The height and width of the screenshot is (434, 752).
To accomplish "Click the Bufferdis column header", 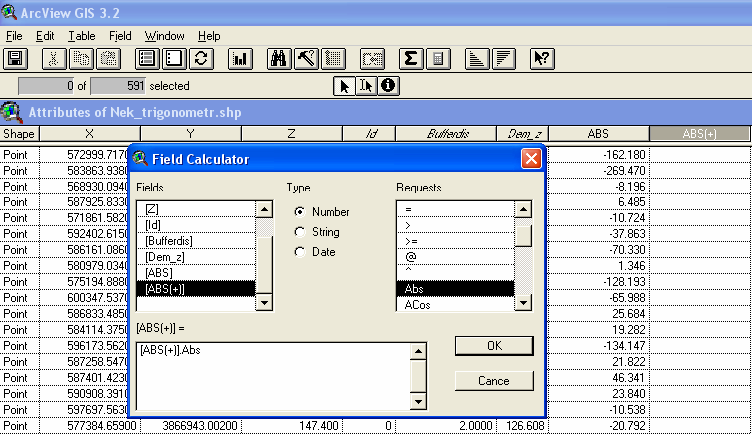I will pyautogui.click(x=446, y=134).
